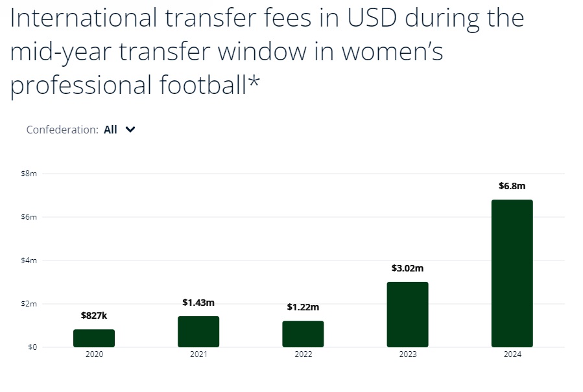Click the 2022 x-axis year label
The width and height of the screenshot is (583, 392).
(x=303, y=354)
